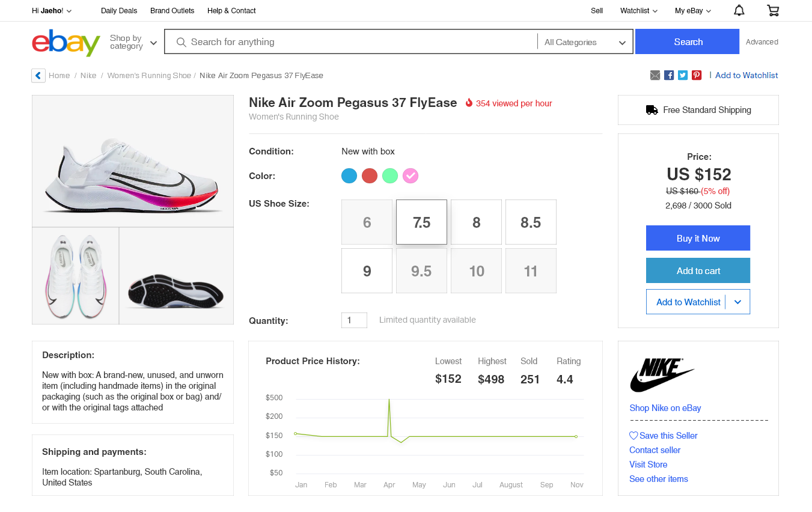Image resolution: width=812 pixels, height=512 pixels.
Task: Open the notifications bell icon
Action: 739,10
